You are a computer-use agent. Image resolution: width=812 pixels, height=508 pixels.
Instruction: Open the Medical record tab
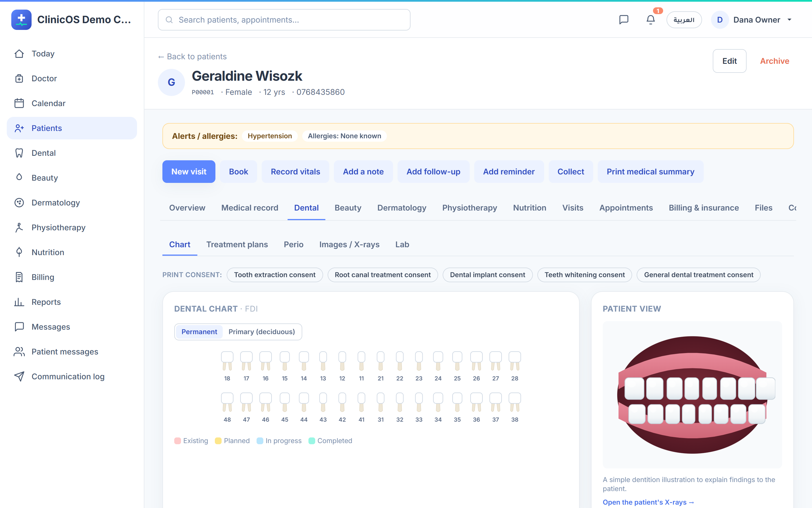coord(250,208)
